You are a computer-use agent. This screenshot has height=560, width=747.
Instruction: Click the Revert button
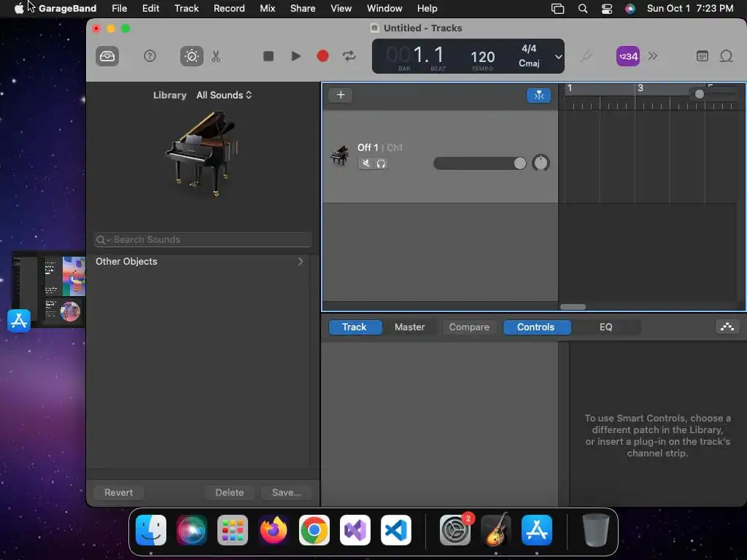pos(119,492)
